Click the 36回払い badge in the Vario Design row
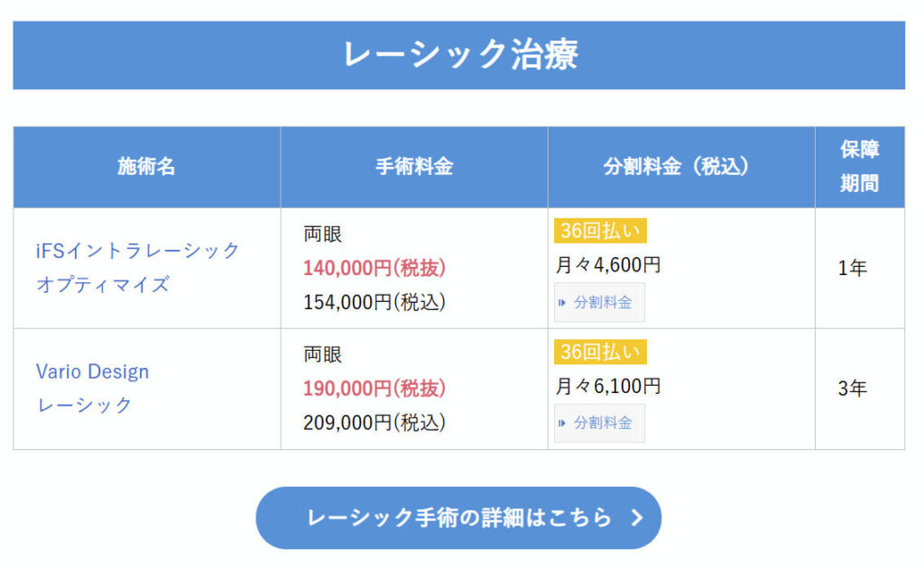 click(600, 352)
